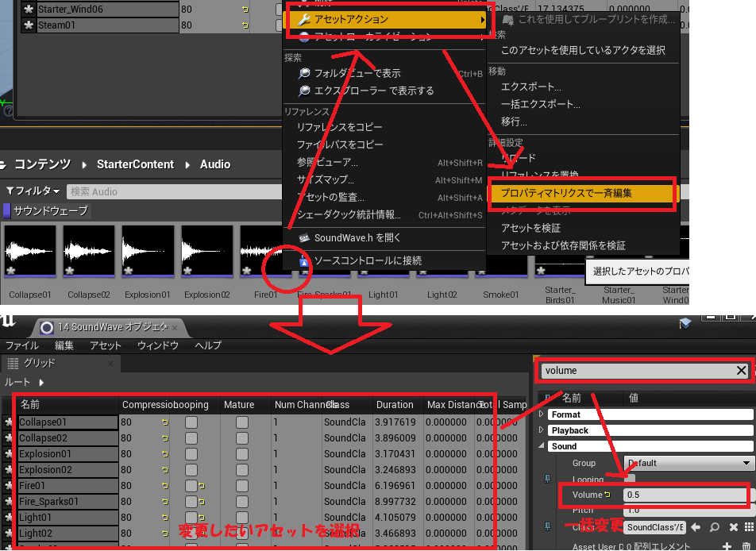Click the wrench icon beside アセットアクション

(x=303, y=19)
